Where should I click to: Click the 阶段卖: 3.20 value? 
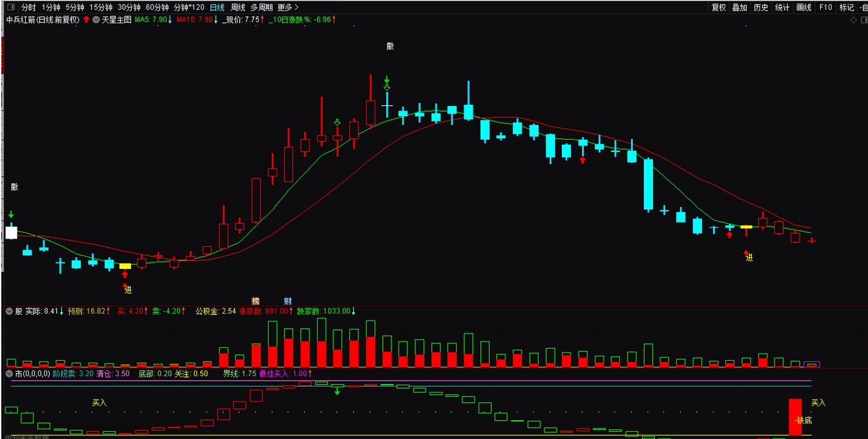pyautogui.click(x=73, y=374)
